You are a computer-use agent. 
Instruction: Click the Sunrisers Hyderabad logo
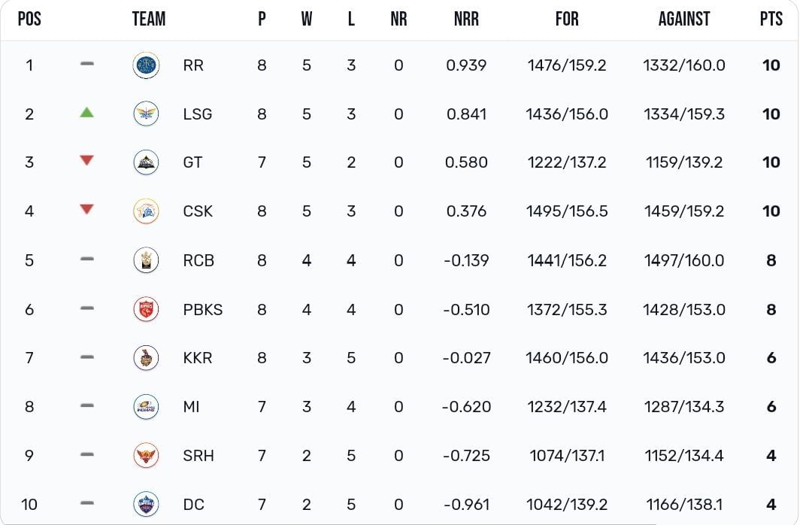(146, 456)
